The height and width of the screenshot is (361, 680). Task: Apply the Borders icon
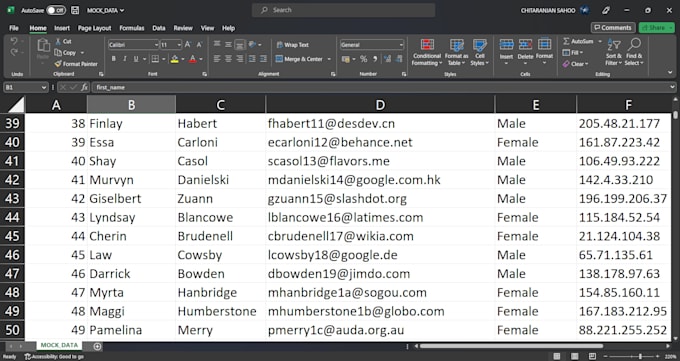(x=154, y=59)
